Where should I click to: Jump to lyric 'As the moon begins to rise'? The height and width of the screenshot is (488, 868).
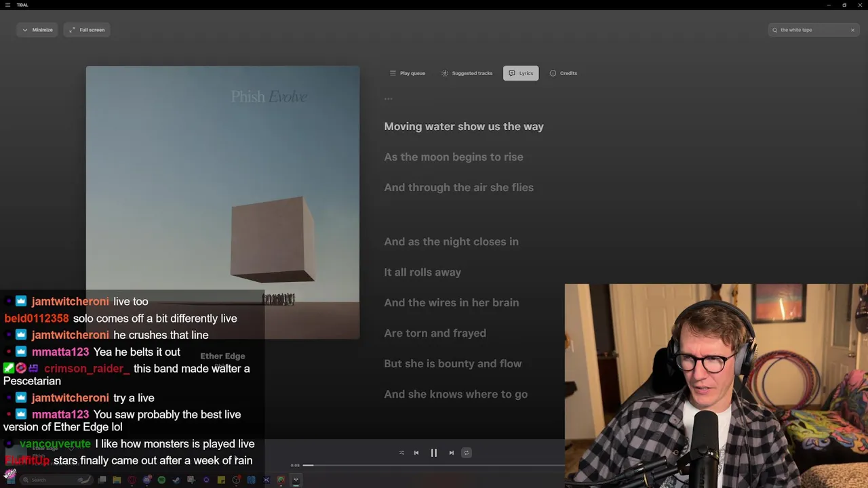[x=454, y=157]
